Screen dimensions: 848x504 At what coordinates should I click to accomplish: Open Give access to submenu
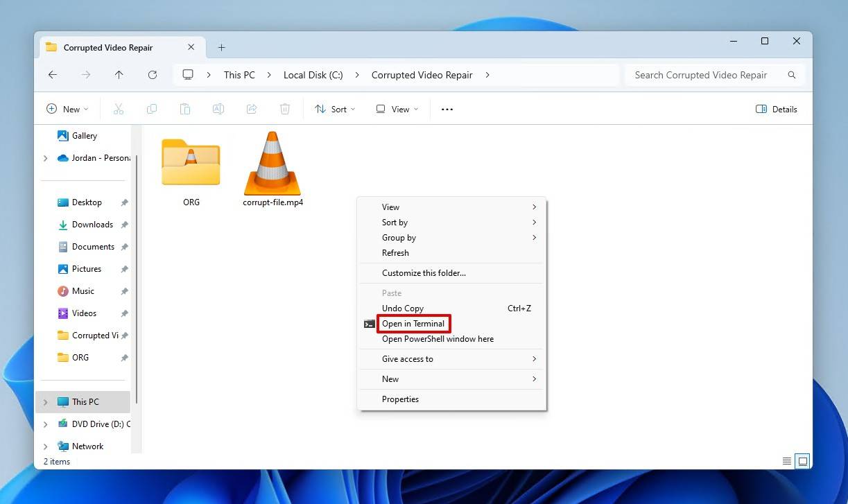pyautogui.click(x=451, y=359)
